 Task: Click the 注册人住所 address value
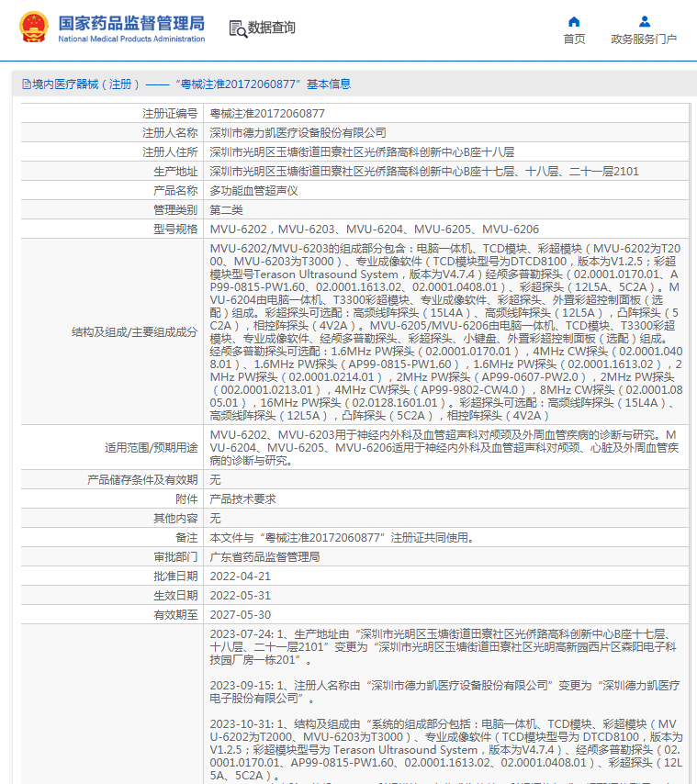[x=362, y=152]
